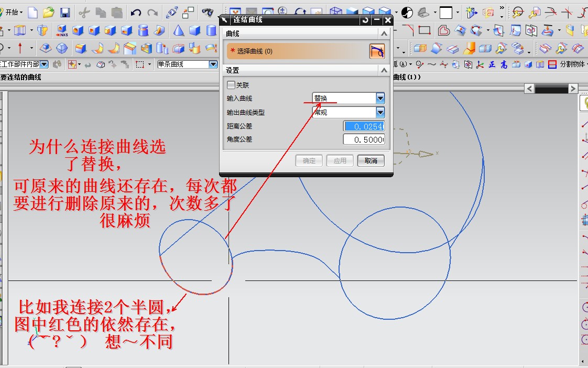
Task: Select the Bridge Curve tool
Action: [476, 30]
